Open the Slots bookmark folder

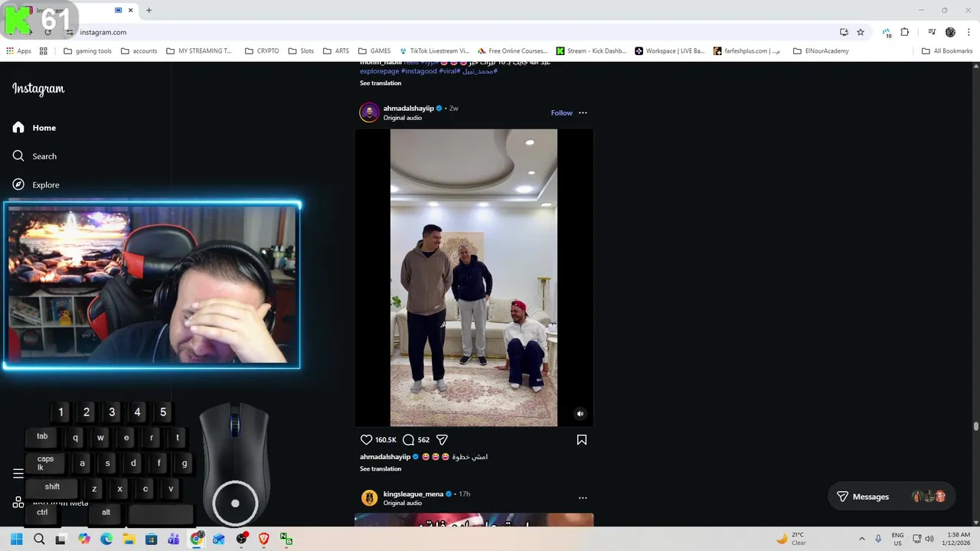pyautogui.click(x=302, y=51)
